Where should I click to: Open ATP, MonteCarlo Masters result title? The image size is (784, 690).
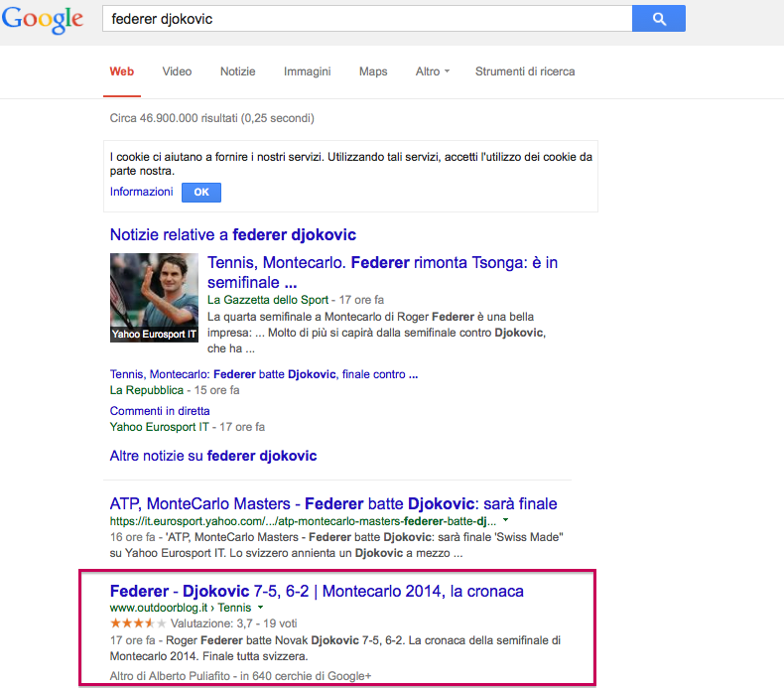point(333,504)
